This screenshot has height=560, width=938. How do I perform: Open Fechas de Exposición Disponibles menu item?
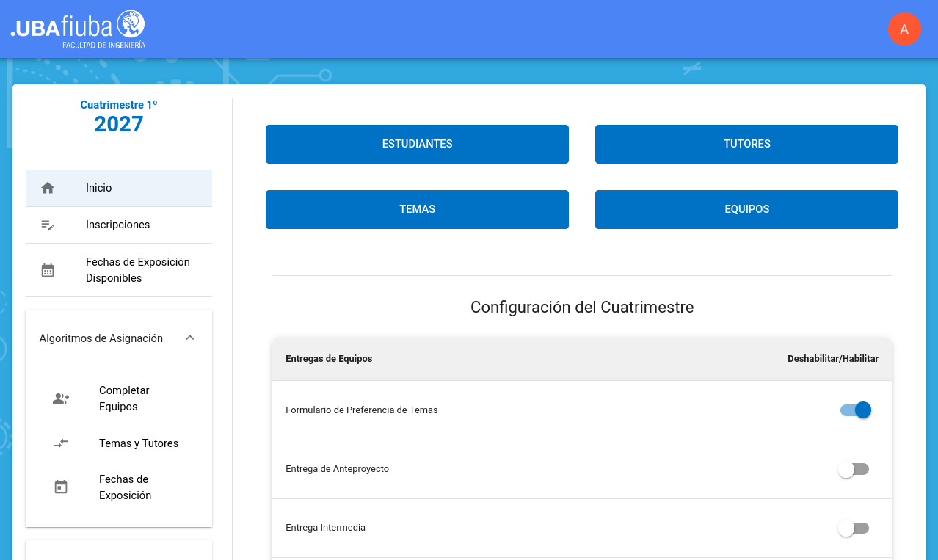137,270
